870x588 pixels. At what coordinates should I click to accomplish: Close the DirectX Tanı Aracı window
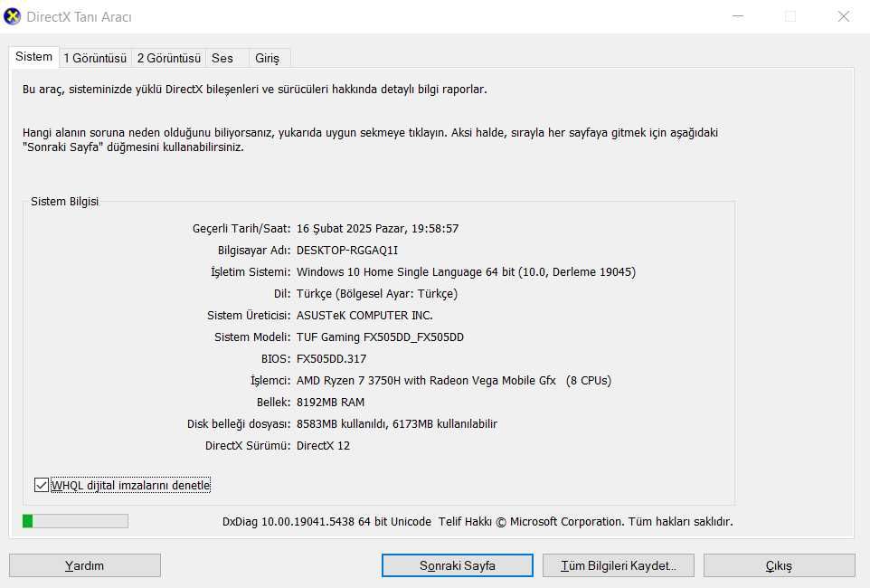coord(844,16)
